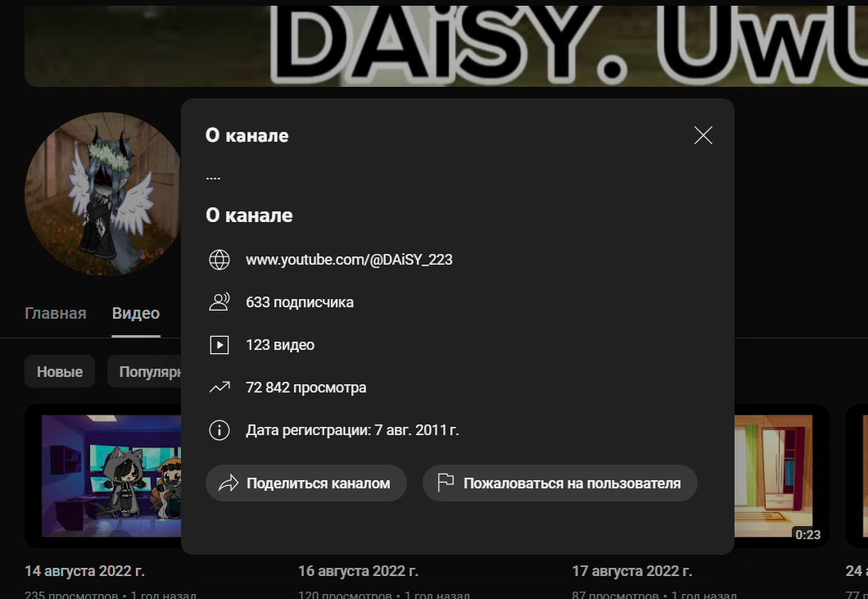Click the report flag icon
This screenshot has height=599, width=868.
pyautogui.click(x=445, y=483)
